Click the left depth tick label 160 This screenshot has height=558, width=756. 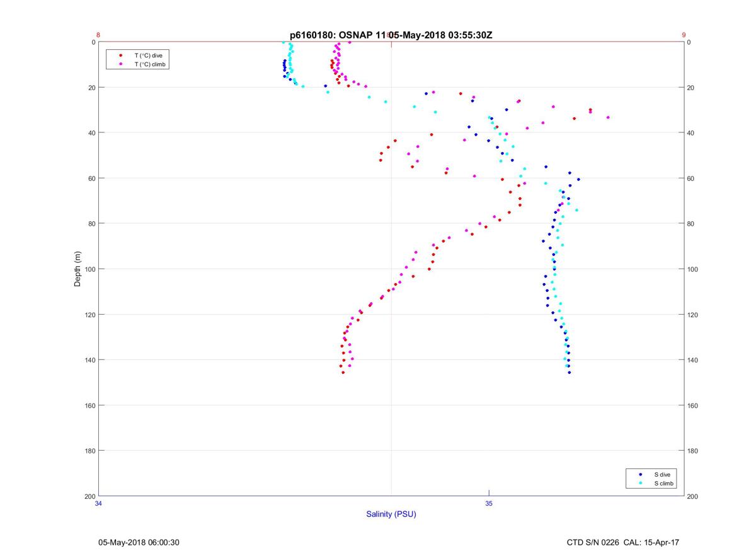pos(89,405)
